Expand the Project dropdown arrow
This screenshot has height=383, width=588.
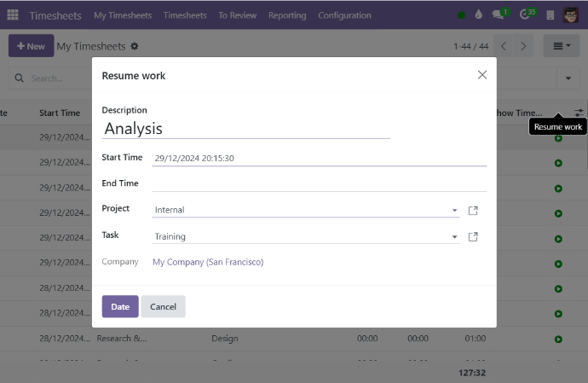pos(454,211)
